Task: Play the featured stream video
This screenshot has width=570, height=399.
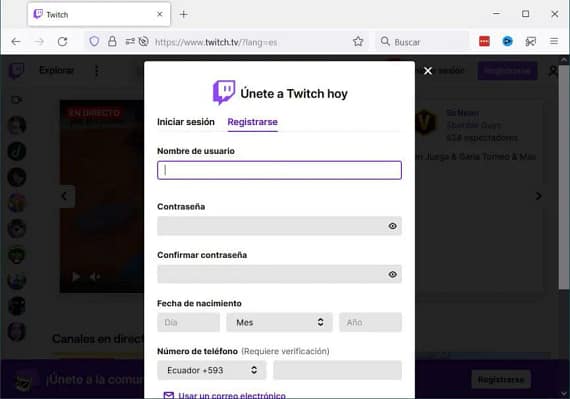Action: (x=76, y=277)
